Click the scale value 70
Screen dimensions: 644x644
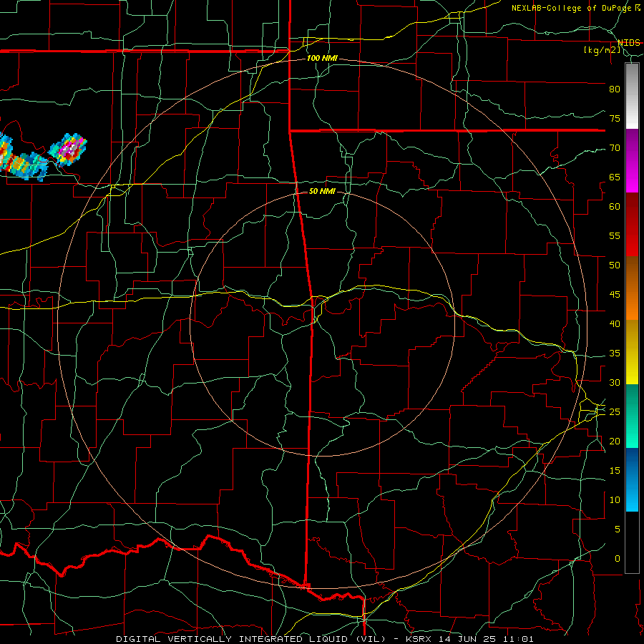tap(615, 148)
